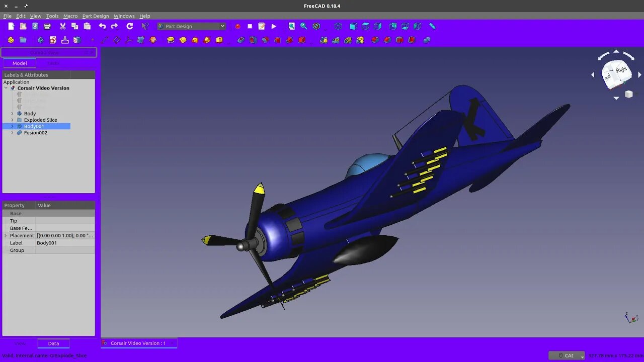
Task: Undo the last action
Action: pyautogui.click(x=103, y=26)
